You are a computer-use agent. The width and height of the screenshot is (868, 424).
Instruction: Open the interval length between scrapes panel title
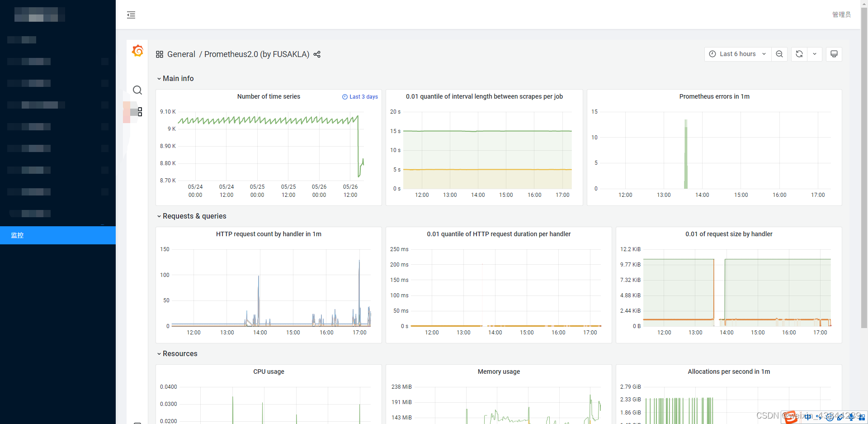[x=484, y=96]
